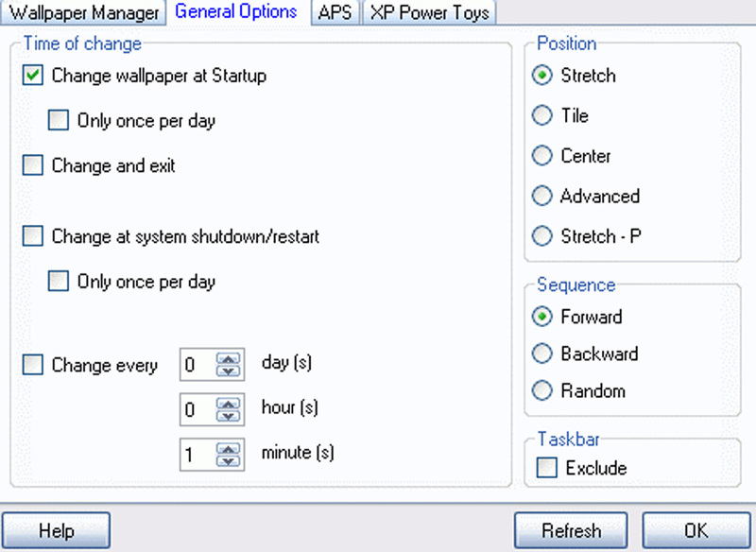Check the Taskbar Exclude option

[547, 468]
